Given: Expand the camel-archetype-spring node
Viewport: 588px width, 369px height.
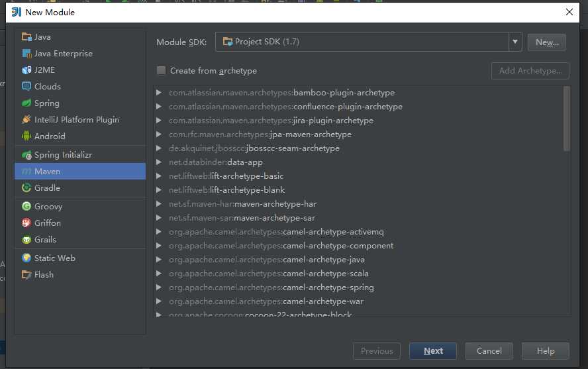Looking at the screenshot, I should click(159, 288).
